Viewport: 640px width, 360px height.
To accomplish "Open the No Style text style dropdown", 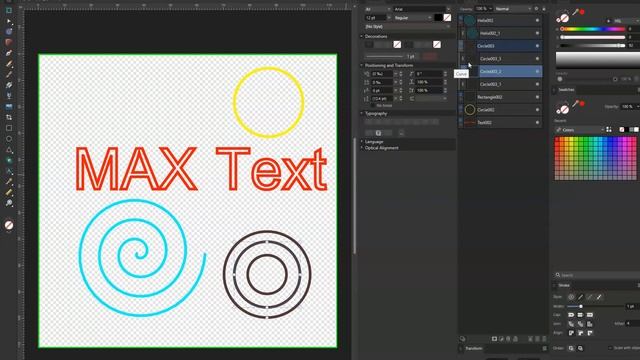I will pyautogui.click(x=407, y=27).
